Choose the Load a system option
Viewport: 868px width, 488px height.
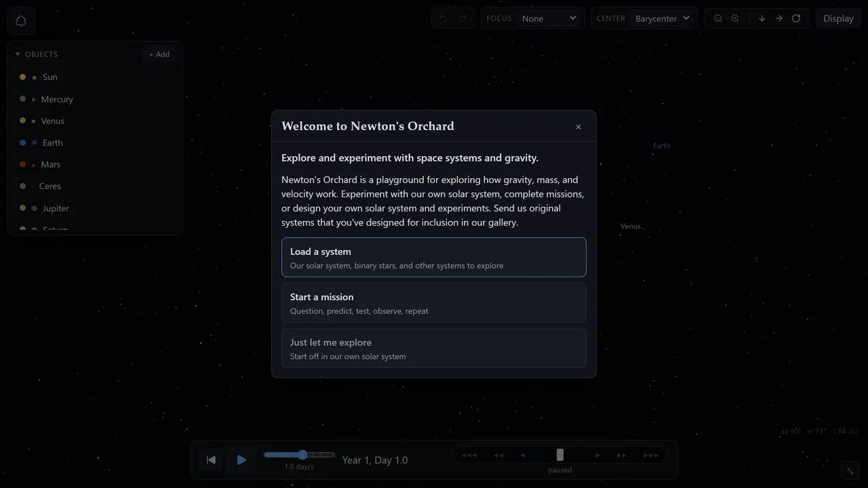[434, 258]
